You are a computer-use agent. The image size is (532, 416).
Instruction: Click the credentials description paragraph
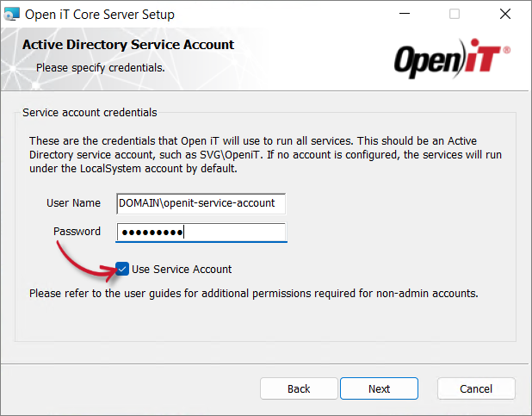click(x=265, y=154)
